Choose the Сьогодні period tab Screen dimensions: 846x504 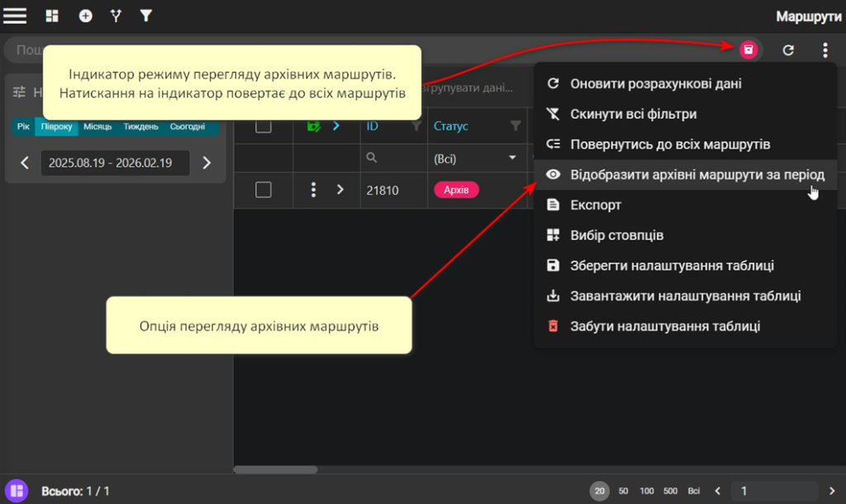click(188, 126)
